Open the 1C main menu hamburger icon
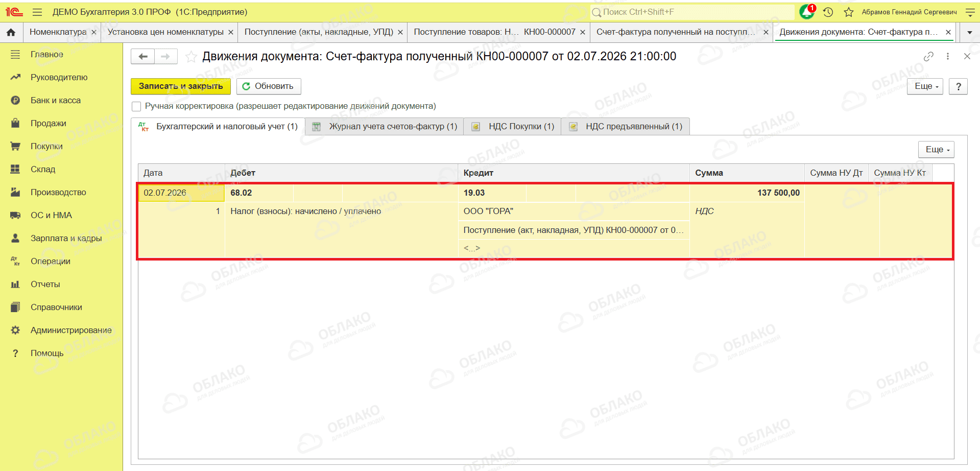Image resolution: width=980 pixels, height=471 pixels. click(x=37, y=12)
